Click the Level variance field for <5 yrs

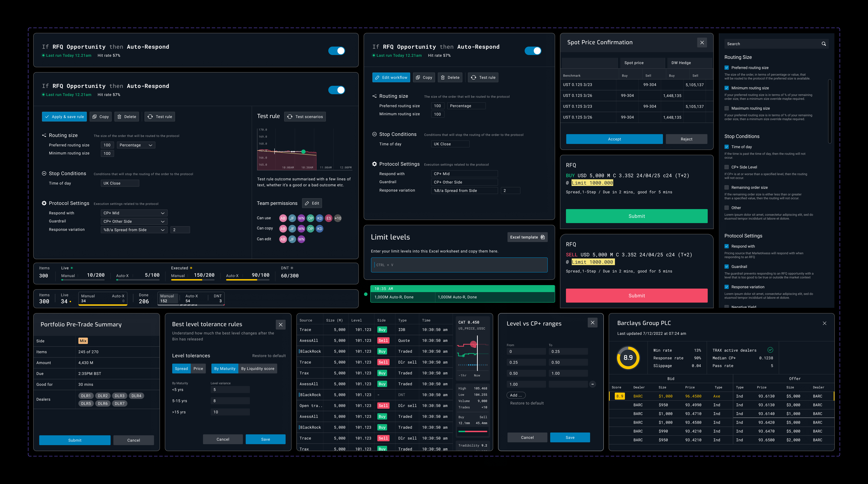pyautogui.click(x=230, y=390)
